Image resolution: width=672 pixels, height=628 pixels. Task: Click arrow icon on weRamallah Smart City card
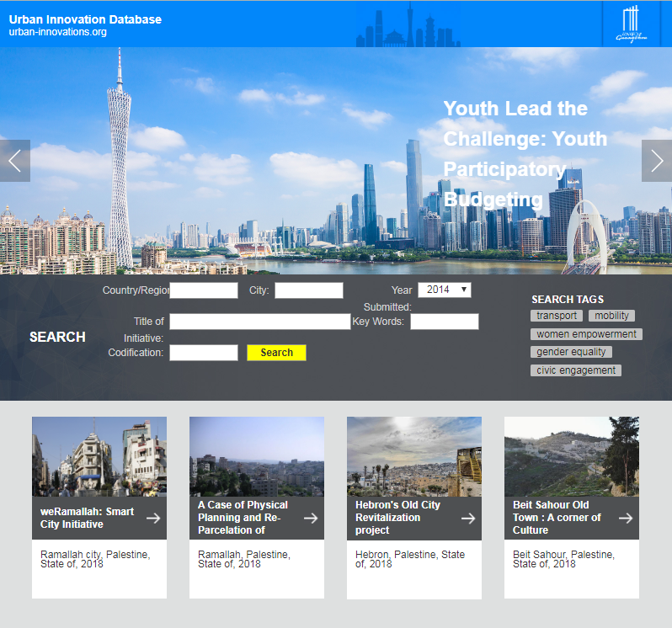(153, 518)
